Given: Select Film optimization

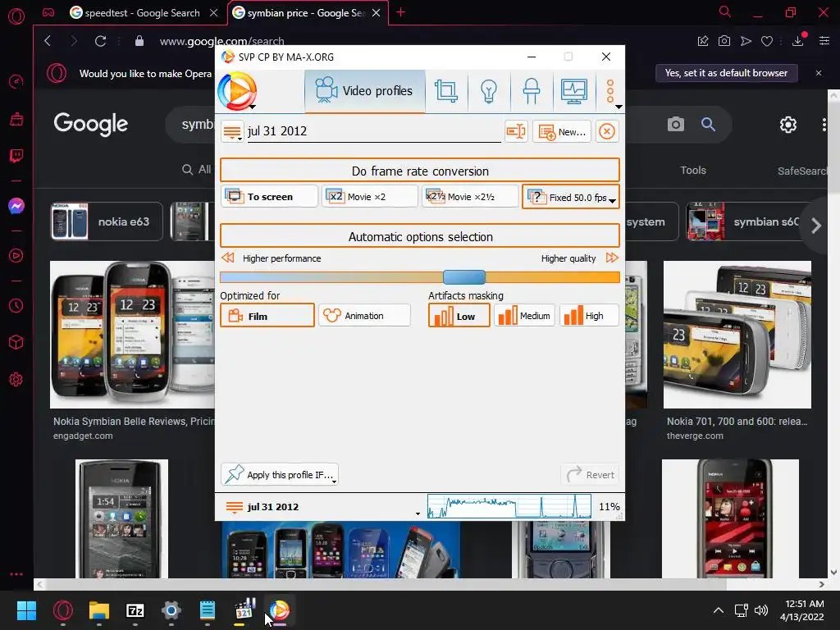Looking at the screenshot, I should [267, 316].
